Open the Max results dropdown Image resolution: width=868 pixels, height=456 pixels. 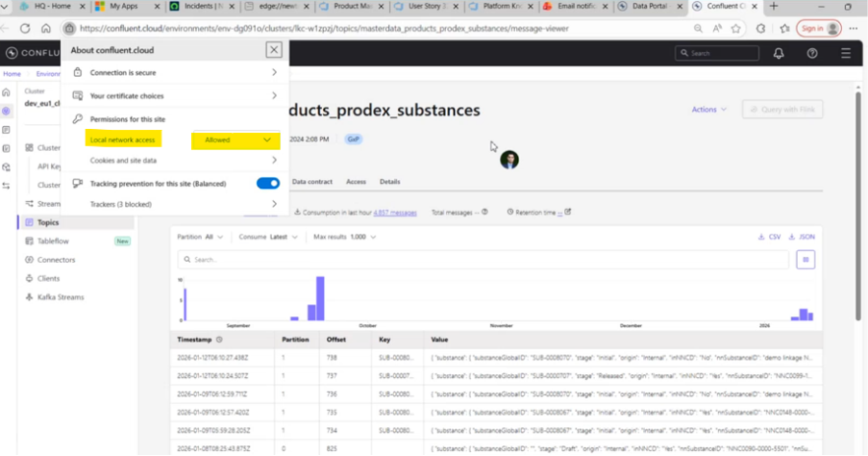(x=344, y=237)
